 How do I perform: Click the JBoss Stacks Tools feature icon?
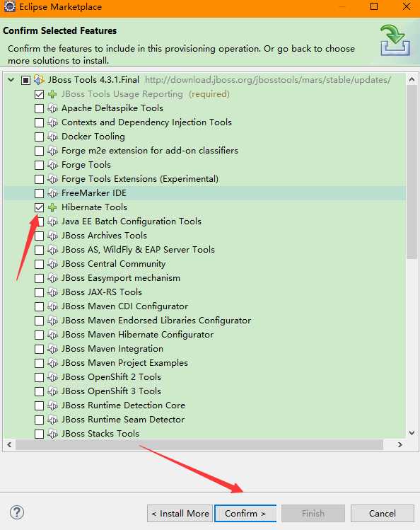click(x=52, y=434)
